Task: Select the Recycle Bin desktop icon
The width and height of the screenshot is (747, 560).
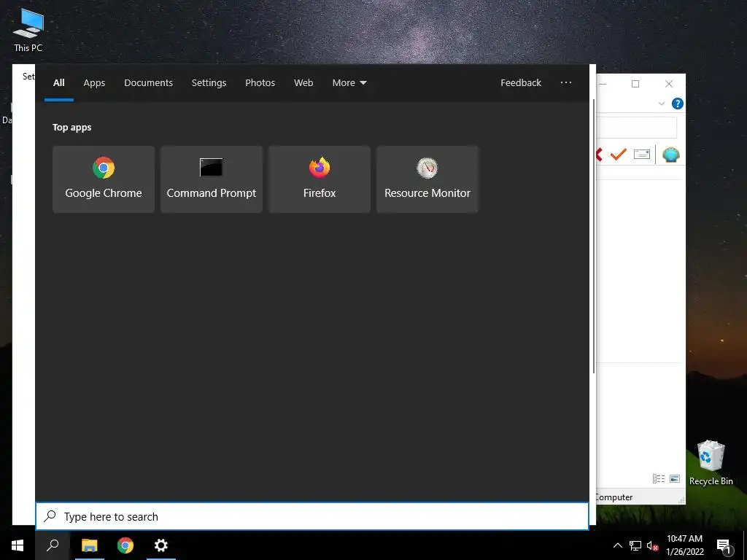Action: 711,463
